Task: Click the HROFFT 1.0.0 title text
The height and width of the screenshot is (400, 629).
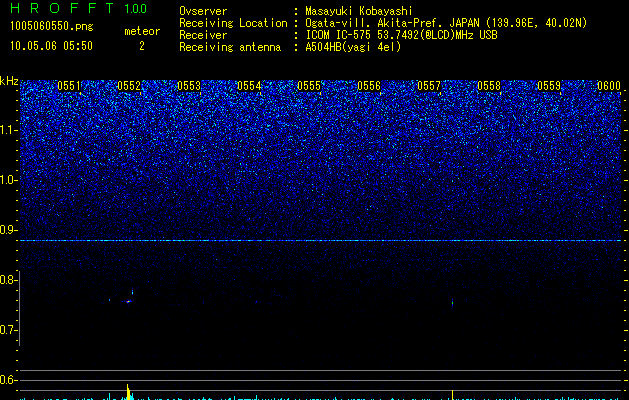Action: tap(79, 8)
